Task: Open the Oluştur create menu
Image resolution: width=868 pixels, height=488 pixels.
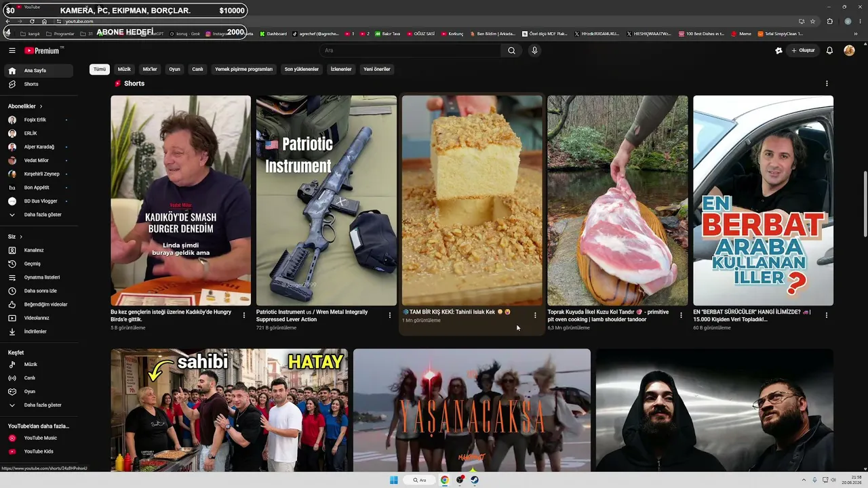Action: coord(803,50)
